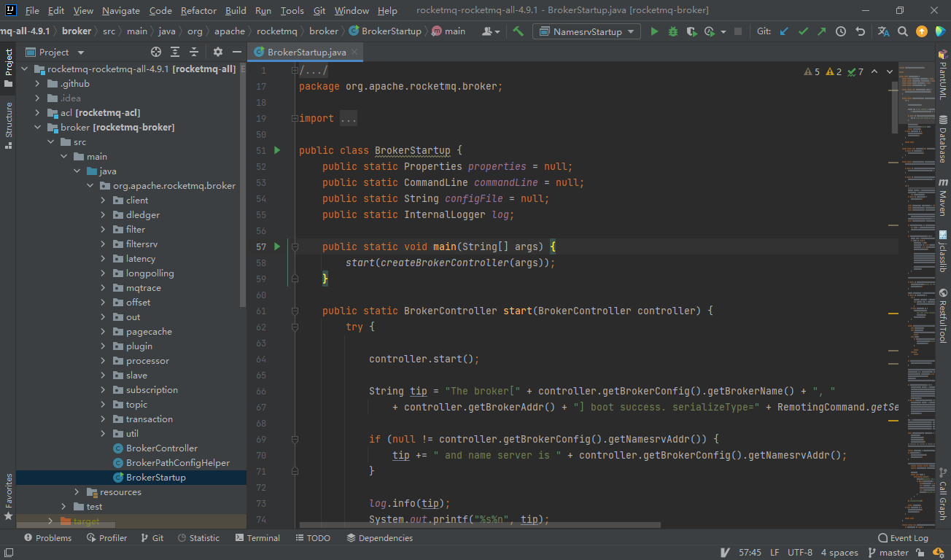Open the Event Log
951x560 pixels.
pyautogui.click(x=903, y=538)
